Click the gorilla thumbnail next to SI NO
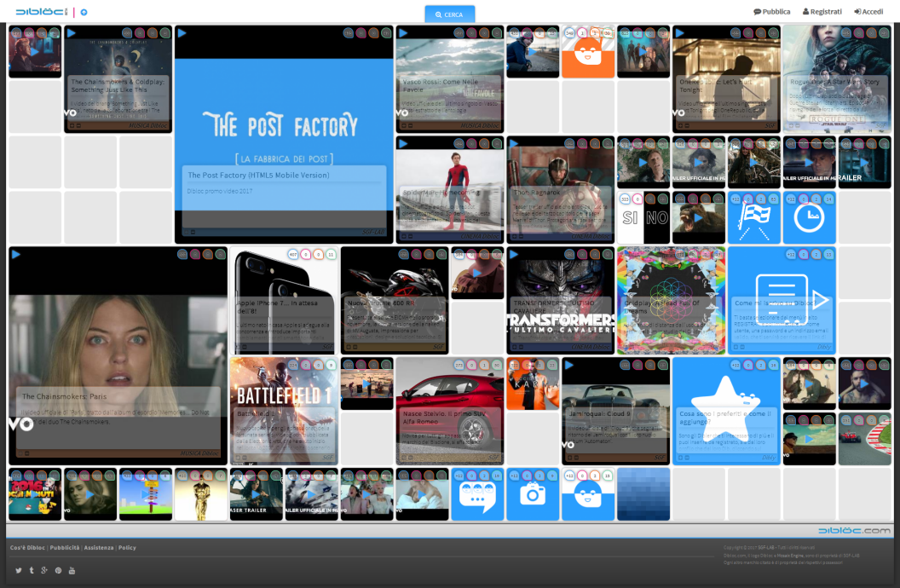Viewport: 900px width, 588px height. (698, 217)
